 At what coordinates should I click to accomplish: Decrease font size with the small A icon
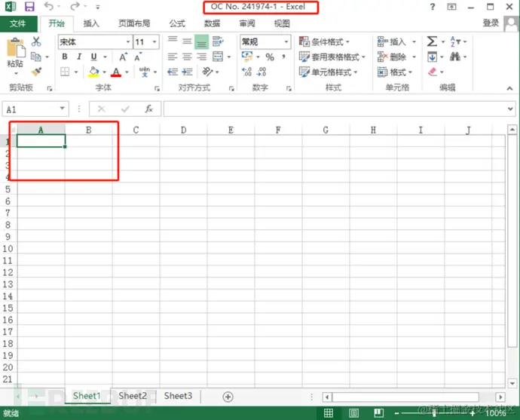(138, 57)
